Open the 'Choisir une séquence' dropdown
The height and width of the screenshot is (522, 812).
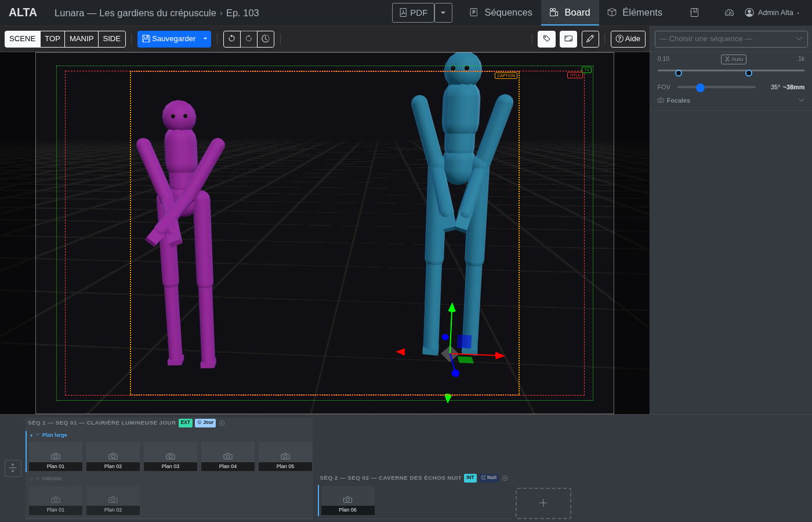[x=731, y=39]
